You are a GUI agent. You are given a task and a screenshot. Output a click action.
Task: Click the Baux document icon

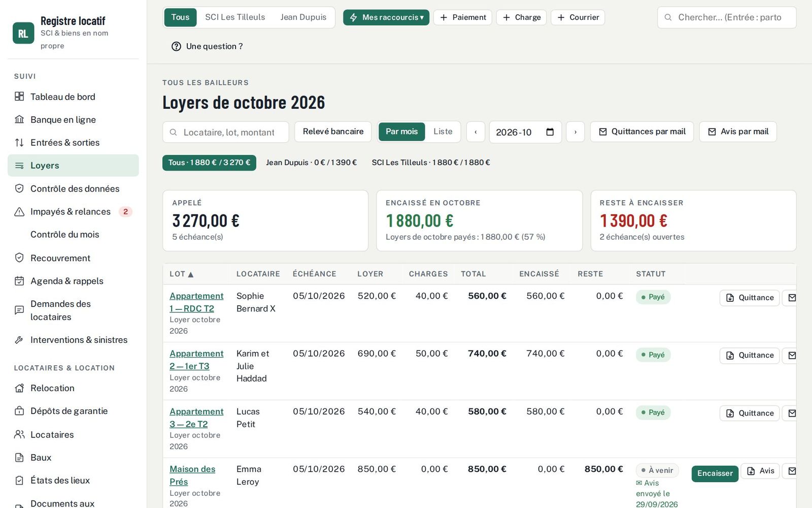pos(19,457)
